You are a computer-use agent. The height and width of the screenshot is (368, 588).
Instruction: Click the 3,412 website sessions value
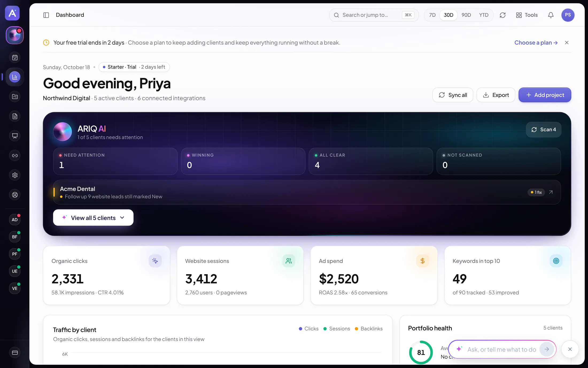coord(201,279)
